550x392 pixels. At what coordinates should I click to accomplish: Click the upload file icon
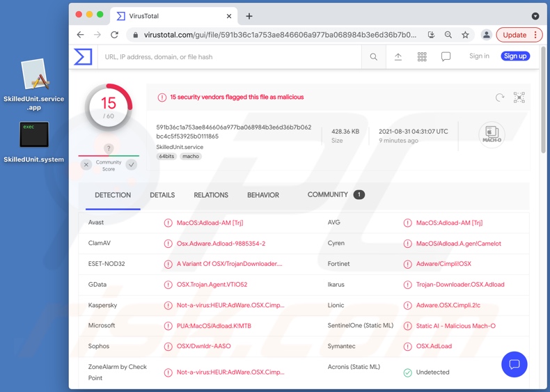point(398,57)
